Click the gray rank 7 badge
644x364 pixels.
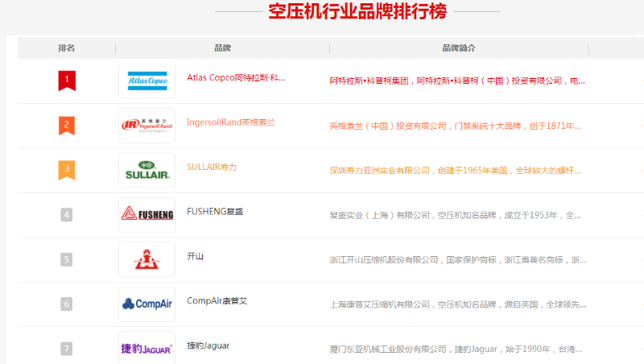67,349
